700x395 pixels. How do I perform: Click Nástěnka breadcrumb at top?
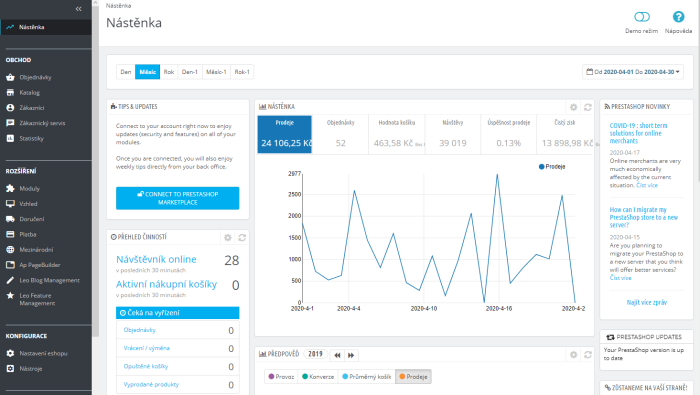tap(118, 6)
